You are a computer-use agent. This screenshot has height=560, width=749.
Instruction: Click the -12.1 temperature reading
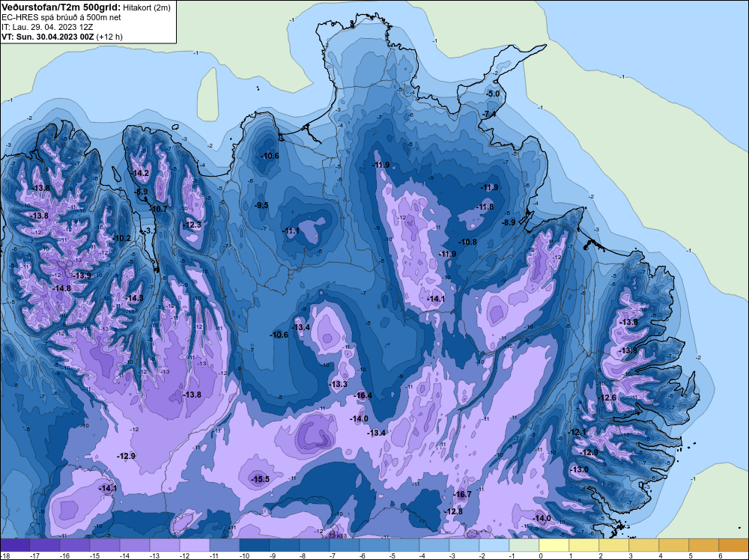pyautogui.click(x=577, y=432)
